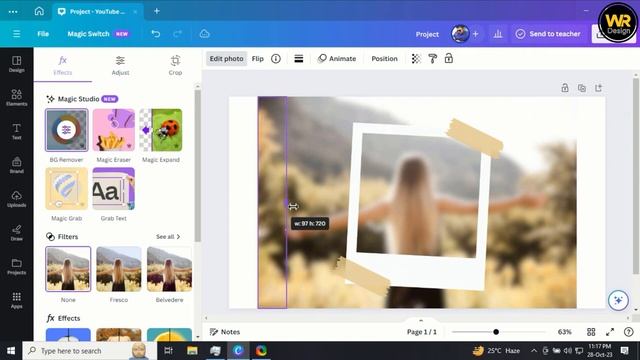The image size is (640, 360).
Task: Click the lock element icon in toolbar
Action: [449, 59]
